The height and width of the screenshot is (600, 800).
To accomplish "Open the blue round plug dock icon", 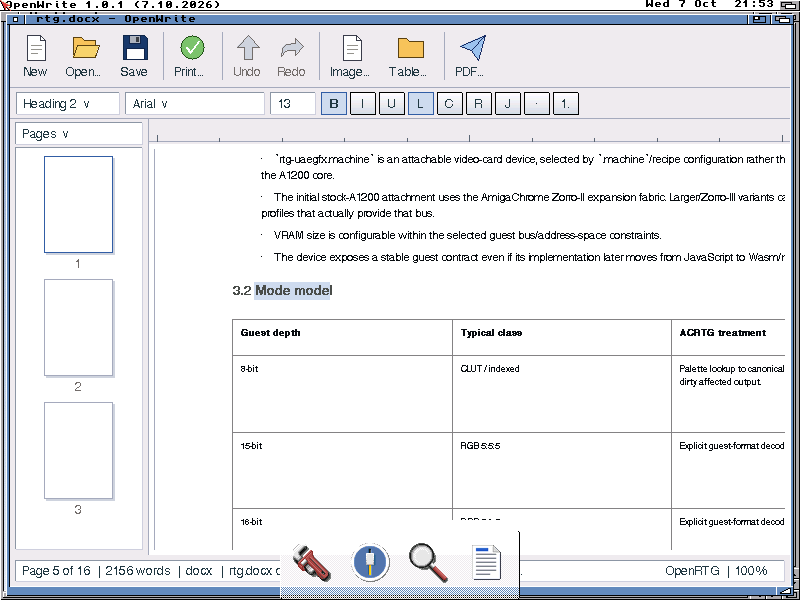I will (x=370, y=562).
